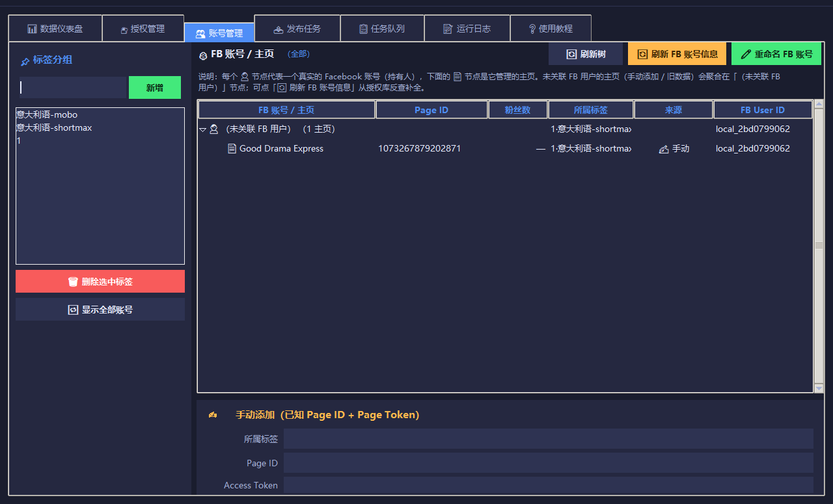Go to the 发布任务 tab
Viewport: 833px width, 504px height.
point(297,29)
